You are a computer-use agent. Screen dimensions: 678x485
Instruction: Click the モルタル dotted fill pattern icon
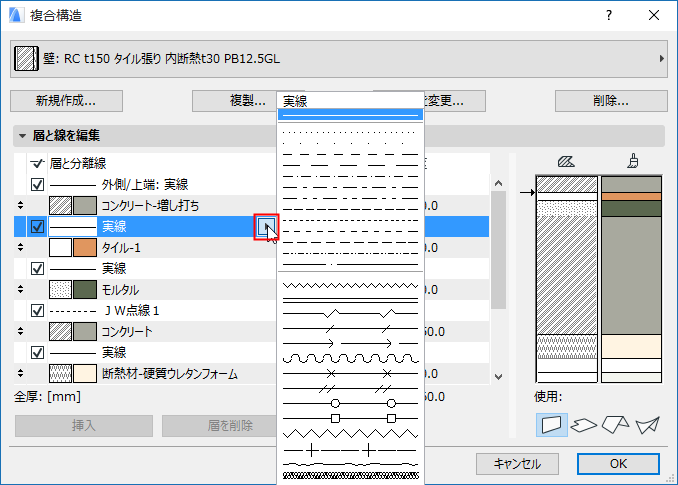(x=60, y=290)
